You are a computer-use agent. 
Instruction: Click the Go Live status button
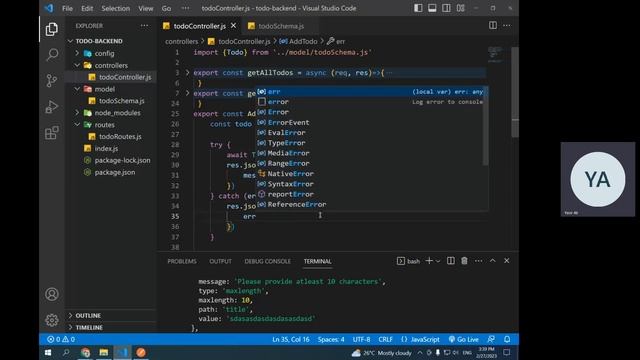(463, 339)
